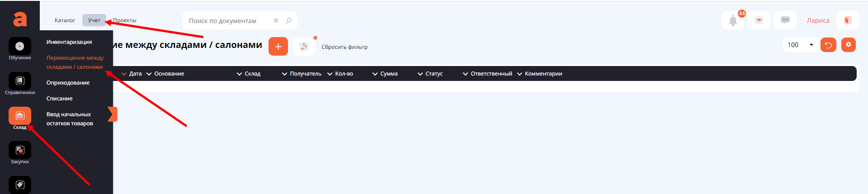Go to Закупки in the sidebar
This screenshot has width=868, height=194.
19,151
